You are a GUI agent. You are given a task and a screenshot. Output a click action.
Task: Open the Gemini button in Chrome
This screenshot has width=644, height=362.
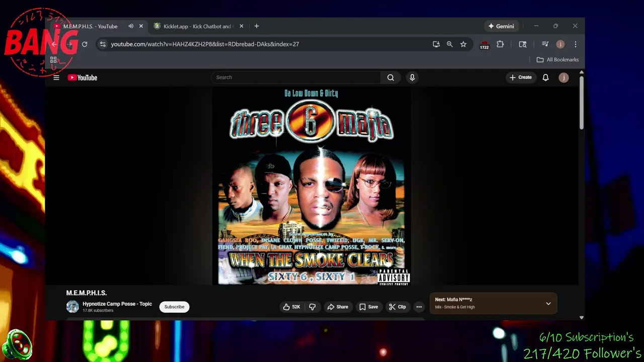pyautogui.click(x=501, y=26)
